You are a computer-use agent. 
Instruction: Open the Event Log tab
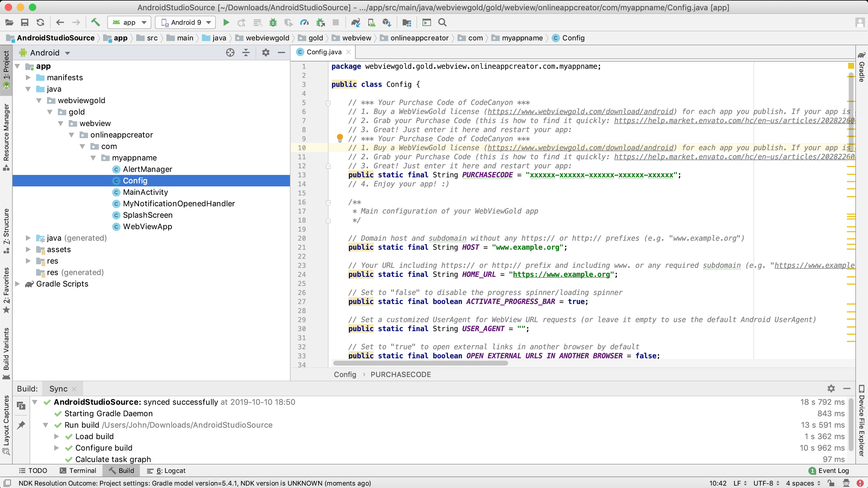click(829, 471)
